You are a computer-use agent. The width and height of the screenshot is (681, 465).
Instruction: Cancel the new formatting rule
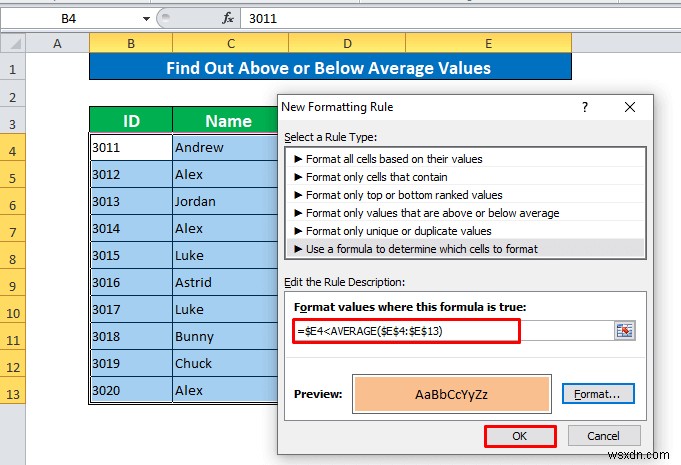[604, 436]
